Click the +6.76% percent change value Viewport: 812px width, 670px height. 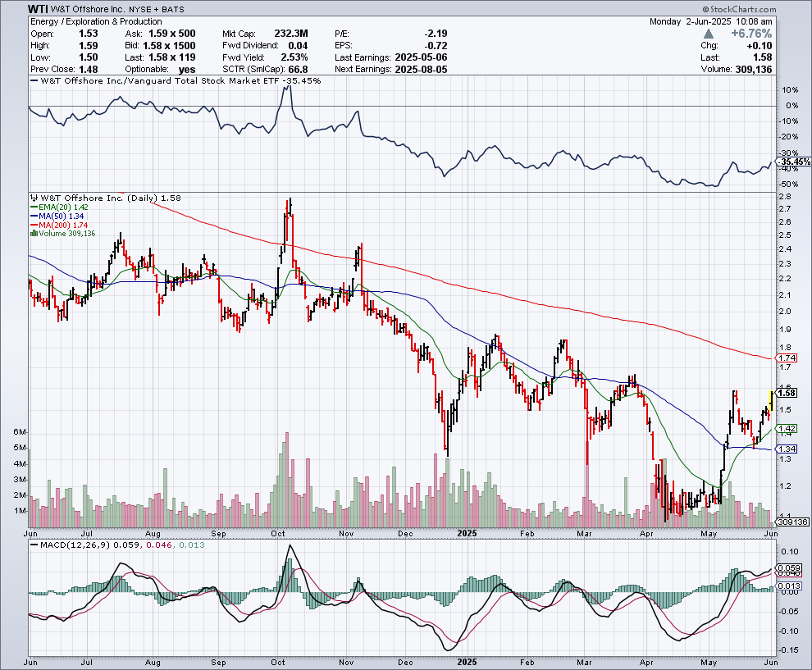click(x=751, y=34)
